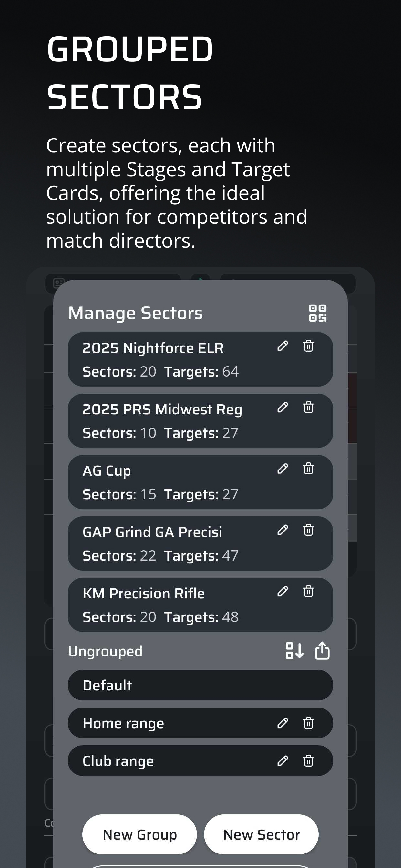Click trash icon for GAP Grind group
The height and width of the screenshot is (868, 401).
click(x=308, y=530)
